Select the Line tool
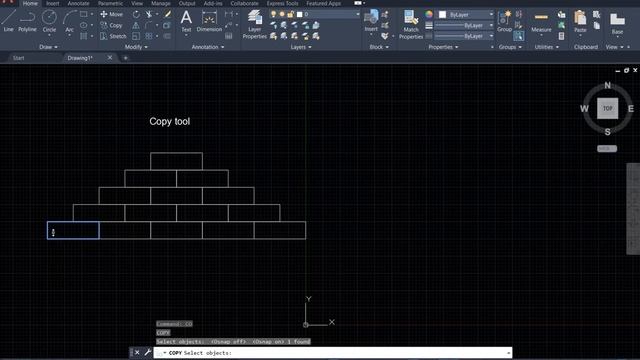Screen dimensions: 640x360 coord(9,21)
